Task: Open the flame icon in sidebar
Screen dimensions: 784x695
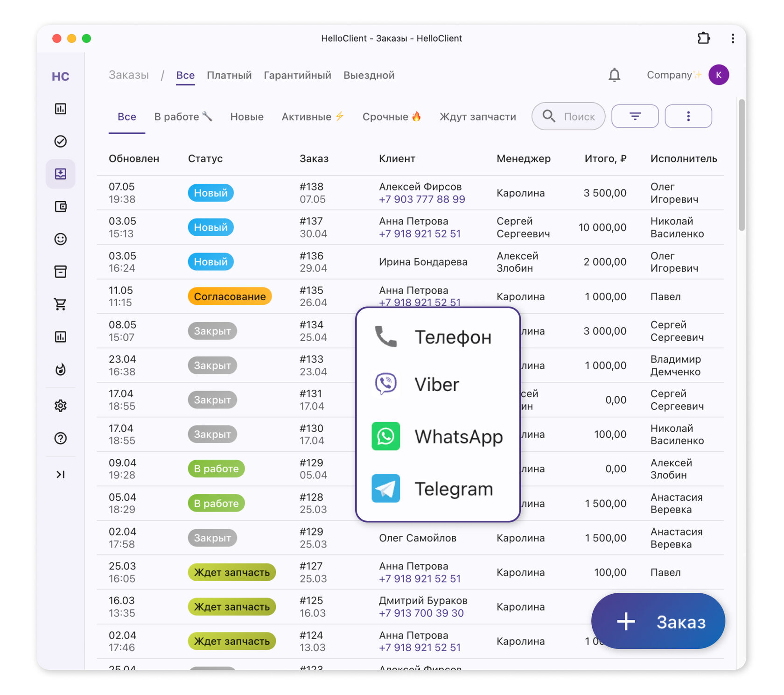Action: coord(61,369)
